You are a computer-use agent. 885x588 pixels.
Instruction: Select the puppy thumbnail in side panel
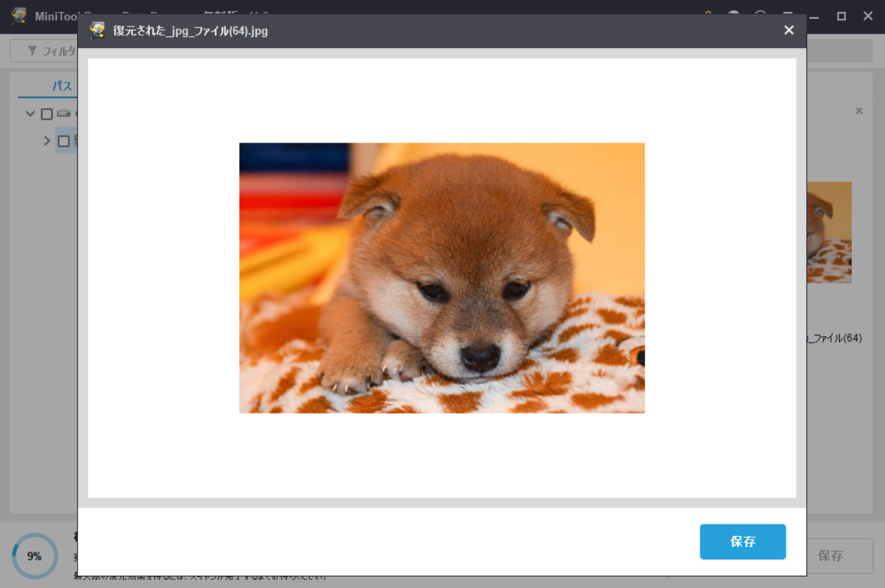point(829,232)
